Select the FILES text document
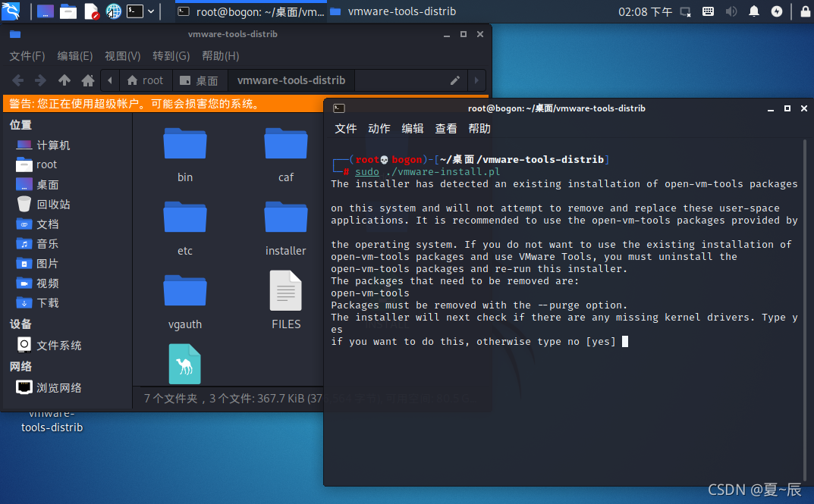814x504 pixels. click(x=285, y=301)
